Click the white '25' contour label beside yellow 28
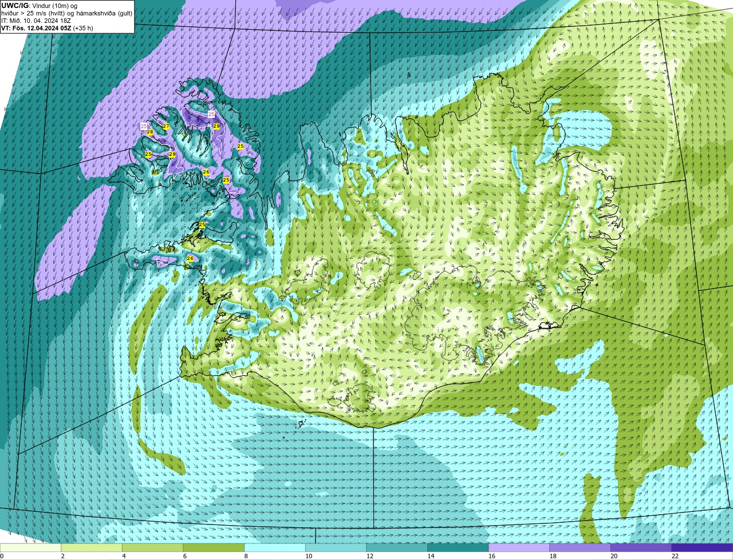This screenshot has height=560, width=733. pyautogui.click(x=144, y=126)
